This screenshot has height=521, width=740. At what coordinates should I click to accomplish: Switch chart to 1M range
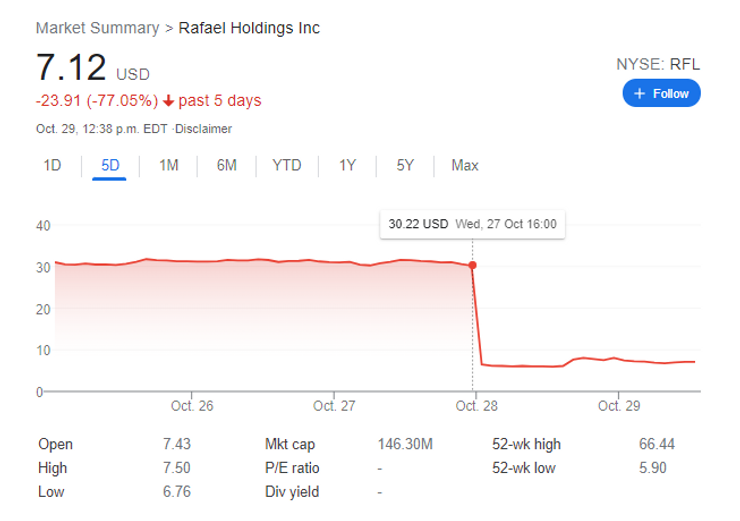[168, 165]
